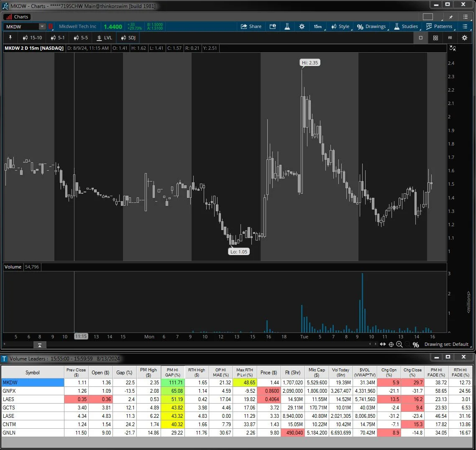Screen dimensions: 476x450
Task: Click the collapse arrows icon above price axis
Action: coord(453,48)
